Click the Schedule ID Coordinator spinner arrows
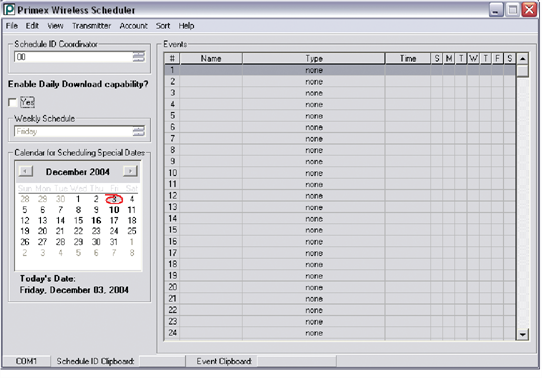The width and height of the screenshot is (542, 378). coord(139,57)
